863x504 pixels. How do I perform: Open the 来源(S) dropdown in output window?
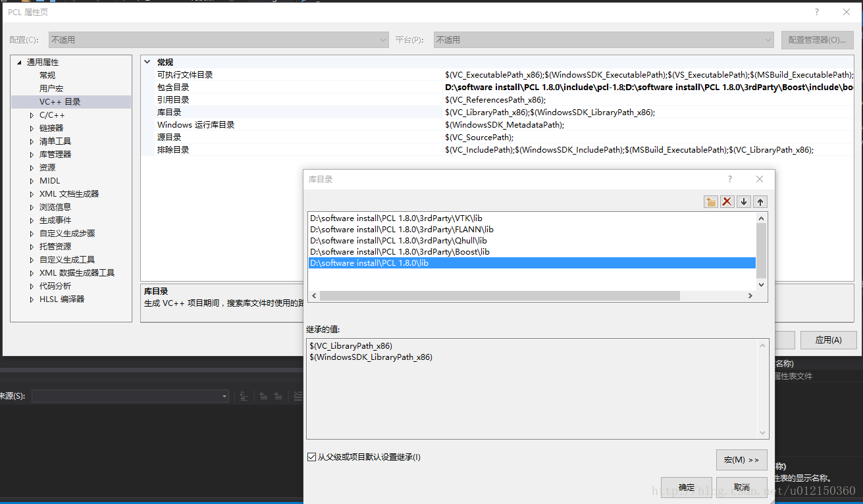coord(130,396)
